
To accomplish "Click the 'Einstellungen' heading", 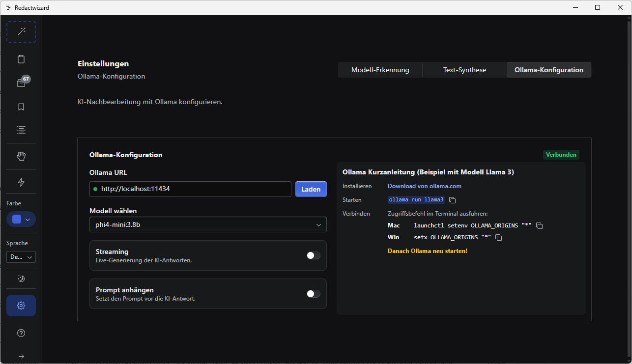I will coord(103,64).
